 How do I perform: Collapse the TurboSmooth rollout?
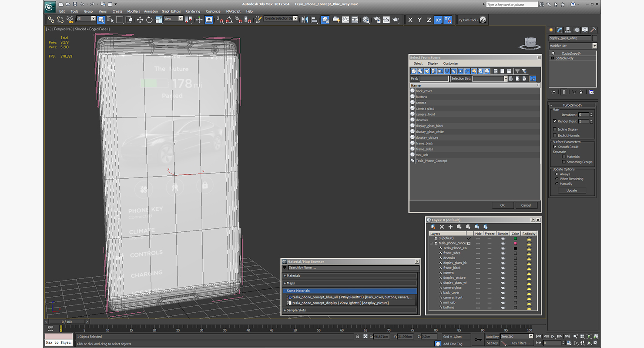551,105
